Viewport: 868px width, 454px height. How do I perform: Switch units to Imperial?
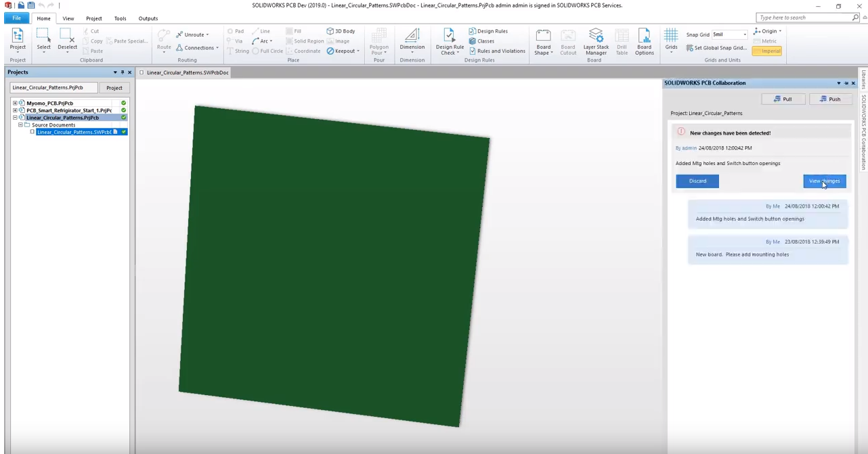tap(767, 51)
